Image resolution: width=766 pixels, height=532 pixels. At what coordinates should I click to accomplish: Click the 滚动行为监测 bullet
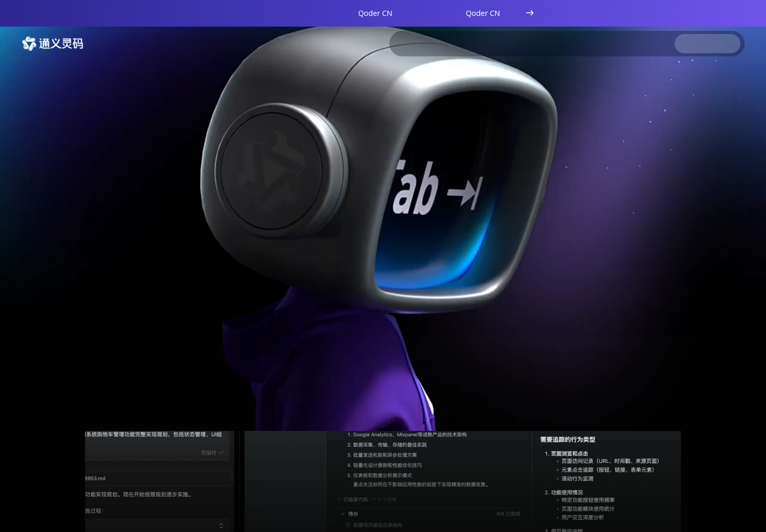(575, 479)
